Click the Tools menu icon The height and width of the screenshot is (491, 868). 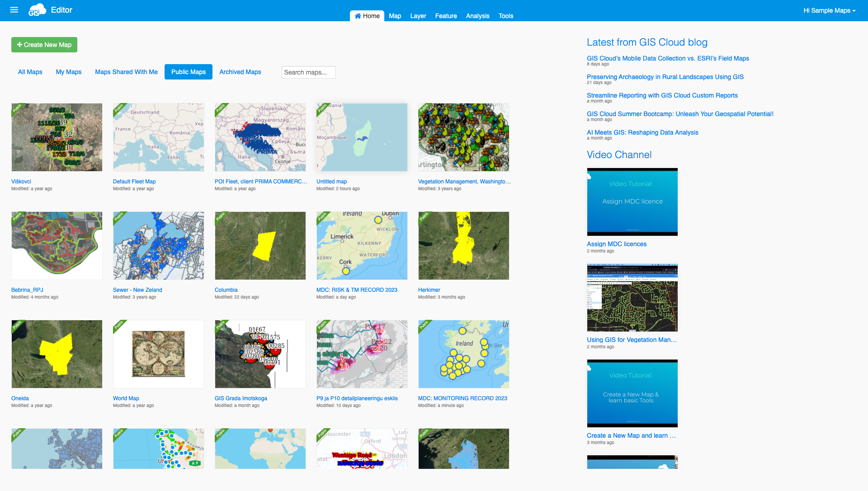point(505,15)
